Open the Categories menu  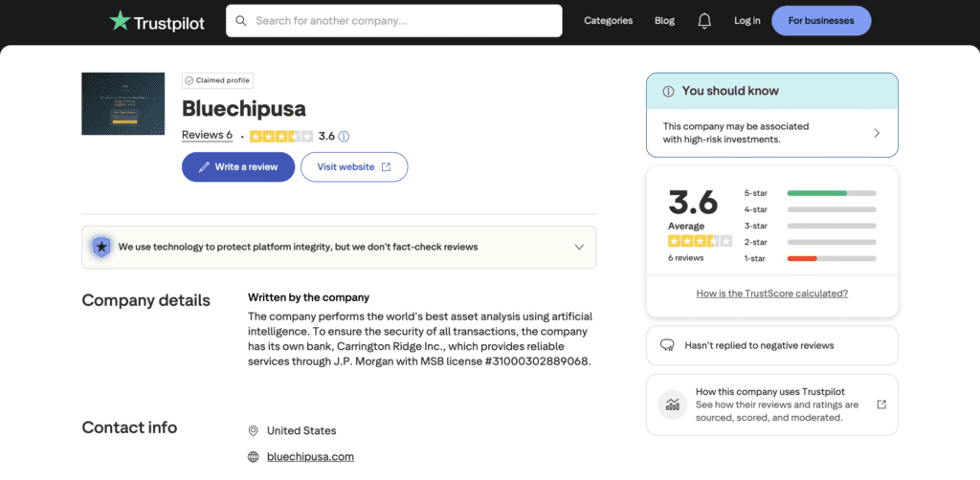coord(608,21)
